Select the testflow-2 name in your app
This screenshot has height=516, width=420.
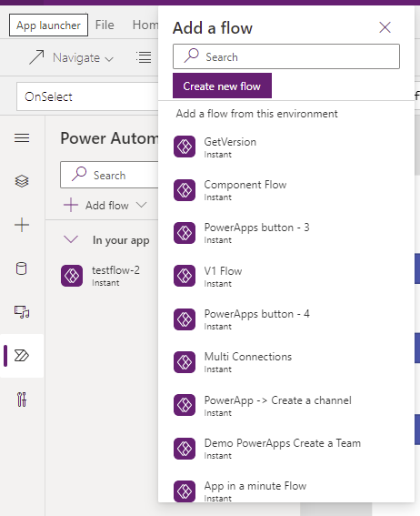[x=115, y=270]
